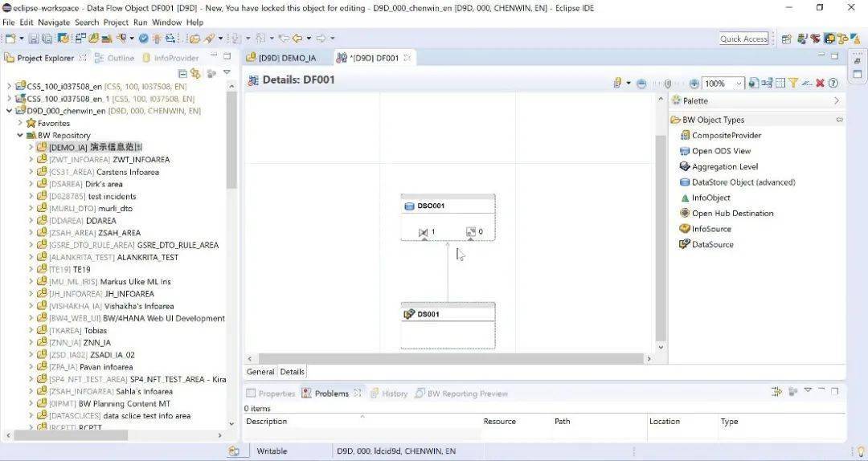Viewport: 868px width, 461px height.
Task: Click the vertical scrollbar of the diagram canvas
Action: [x=661, y=238]
